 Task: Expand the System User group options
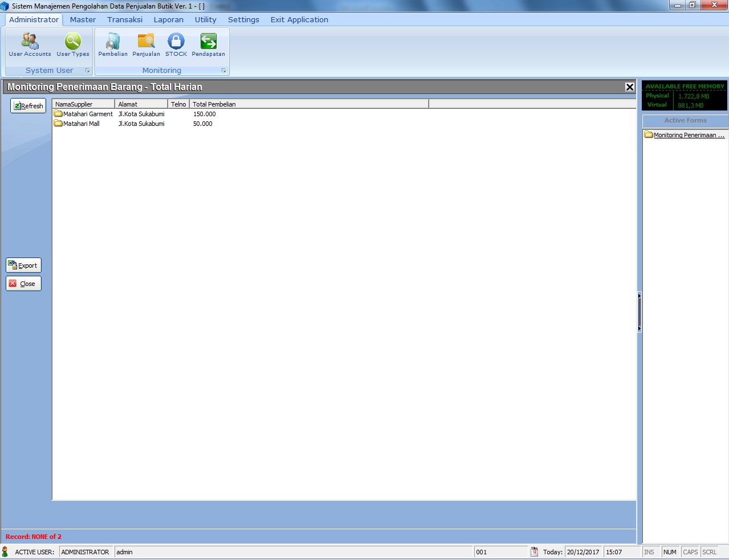pos(87,70)
